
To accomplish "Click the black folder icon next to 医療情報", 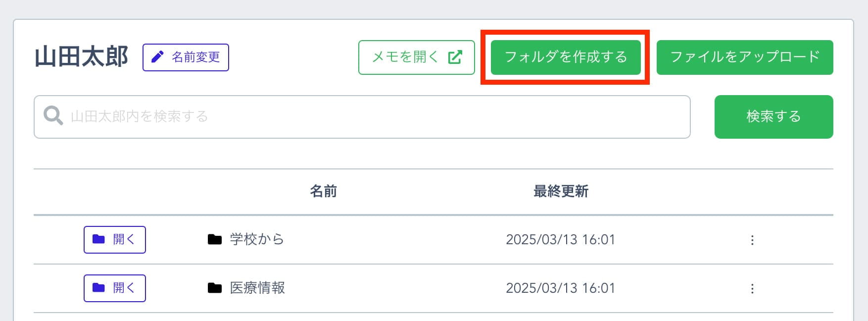I will (214, 288).
